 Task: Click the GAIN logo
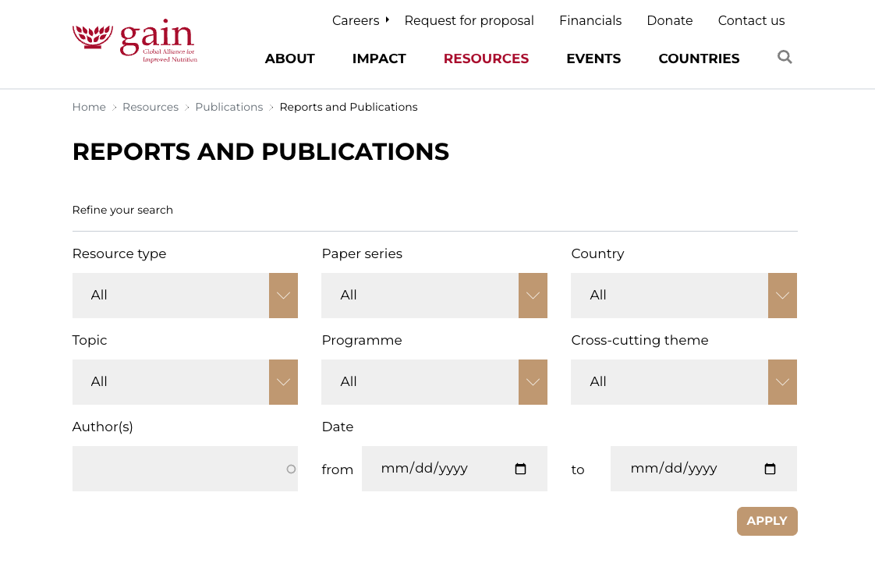tap(133, 40)
